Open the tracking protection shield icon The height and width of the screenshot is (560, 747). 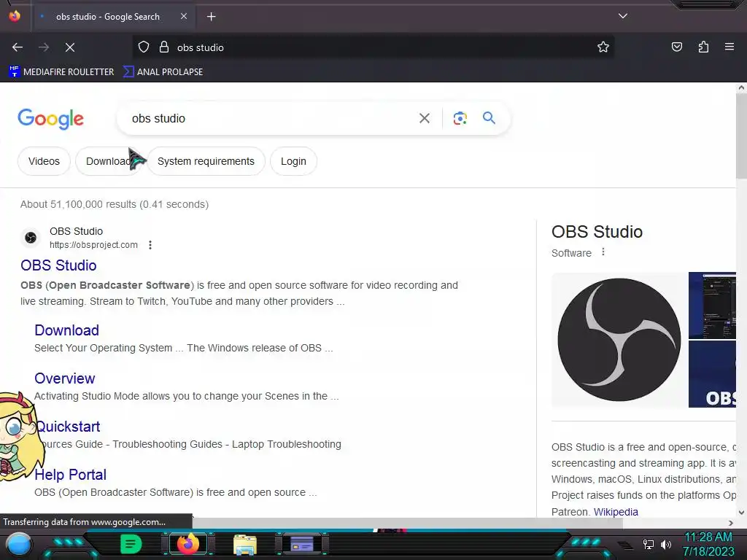(x=144, y=47)
